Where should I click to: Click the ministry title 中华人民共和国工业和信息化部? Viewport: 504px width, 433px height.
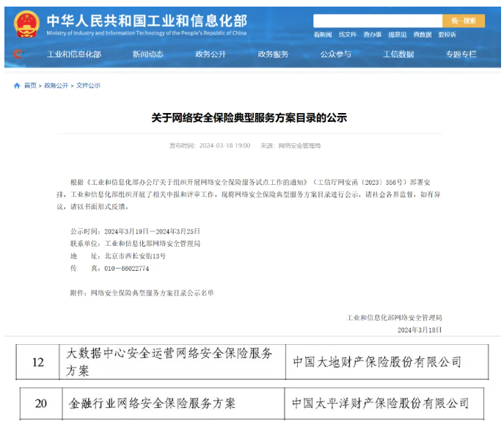(147, 21)
